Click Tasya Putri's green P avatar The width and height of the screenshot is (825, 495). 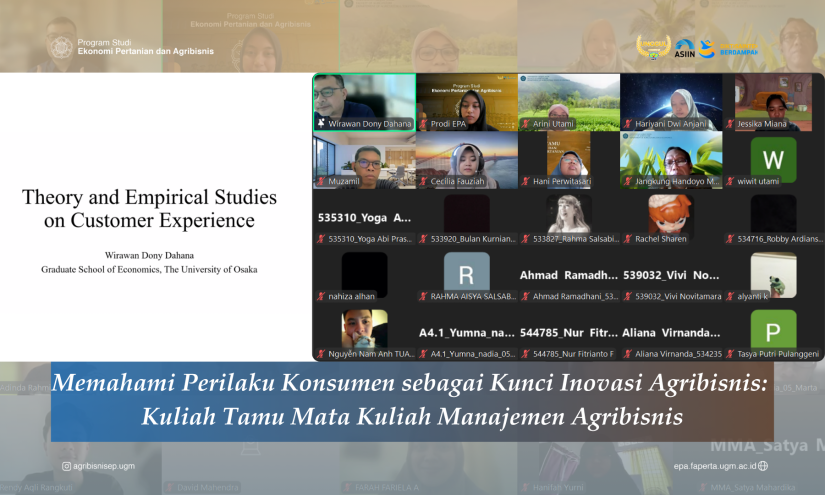[x=773, y=330]
